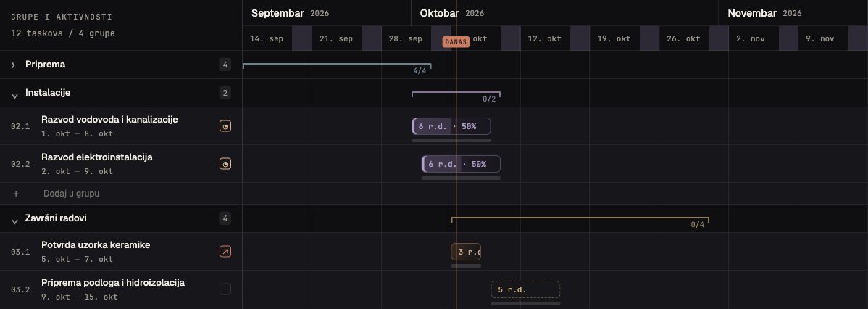
Task: Click week header 21. sep
Action: (x=336, y=38)
